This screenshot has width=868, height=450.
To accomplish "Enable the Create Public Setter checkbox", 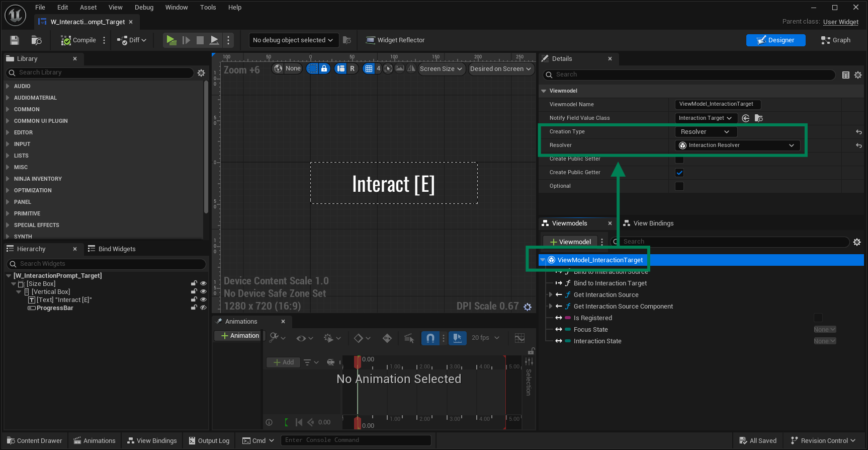I will (x=679, y=159).
